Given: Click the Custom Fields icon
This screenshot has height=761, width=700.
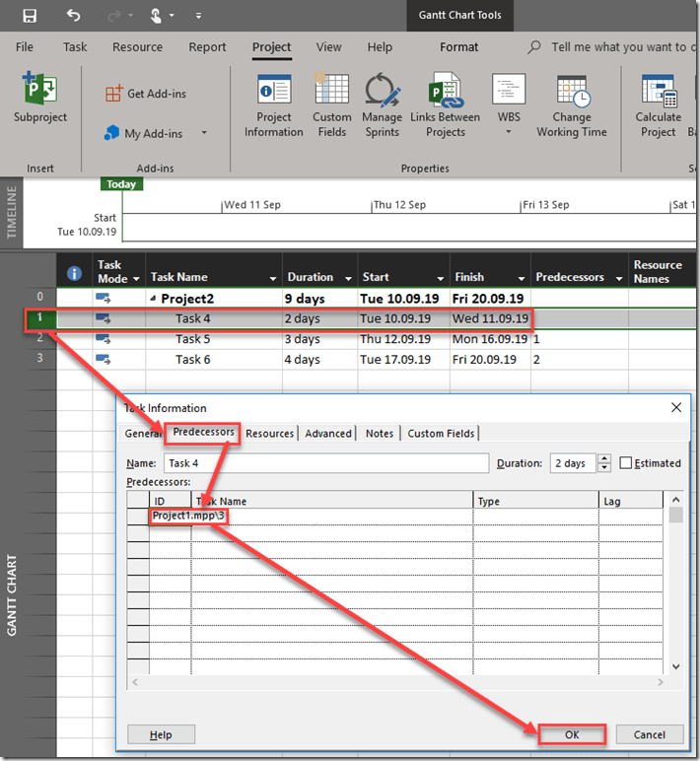Looking at the screenshot, I should tap(332, 105).
